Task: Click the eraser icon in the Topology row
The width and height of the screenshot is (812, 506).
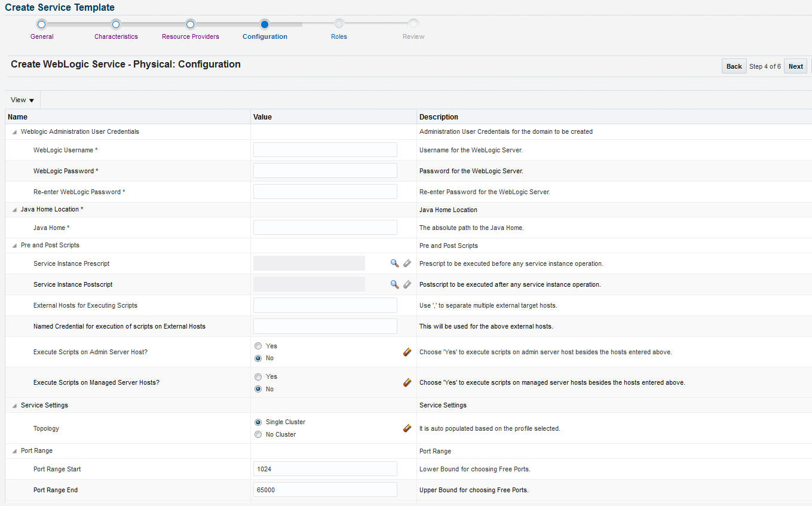Action: [x=407, y=428]
